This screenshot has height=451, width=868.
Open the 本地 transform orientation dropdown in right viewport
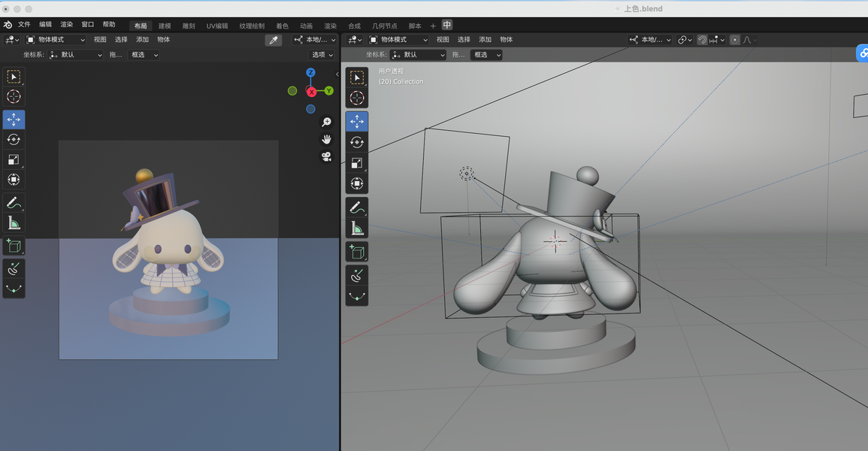tap(650, 40)
